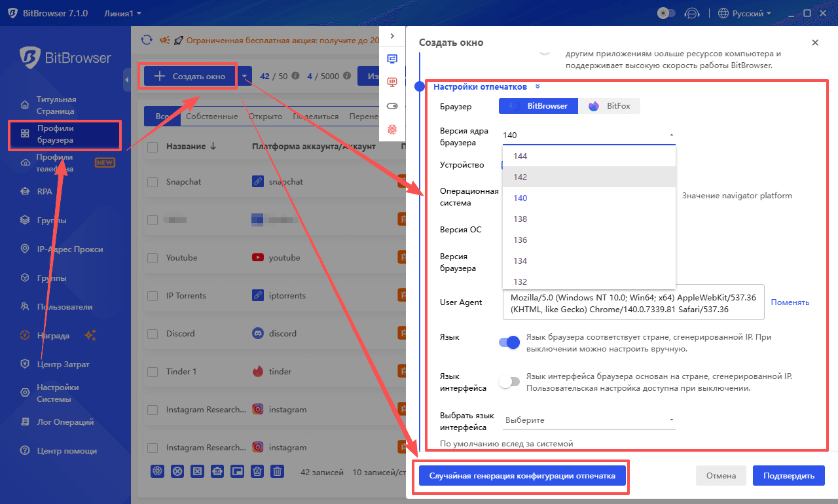Toggle the light/dark theme switch in title bar
The image size is (838, 504).
point(666,13)
